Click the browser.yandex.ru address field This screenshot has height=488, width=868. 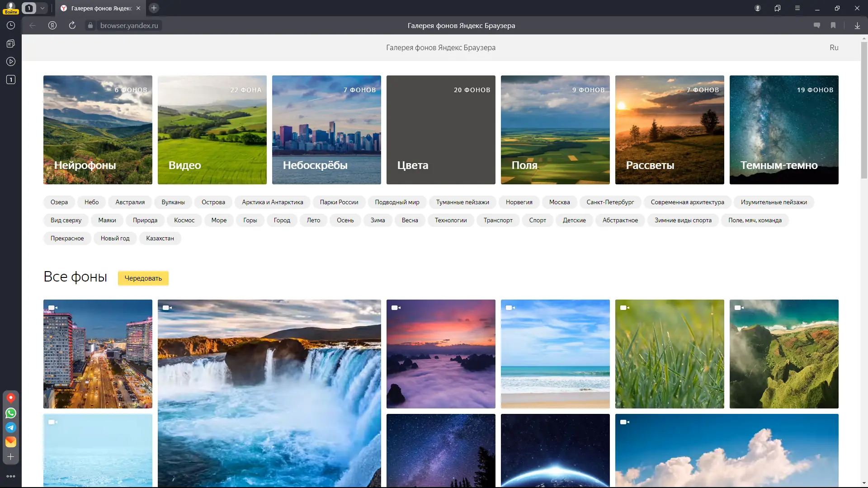[x=129, y=26]
